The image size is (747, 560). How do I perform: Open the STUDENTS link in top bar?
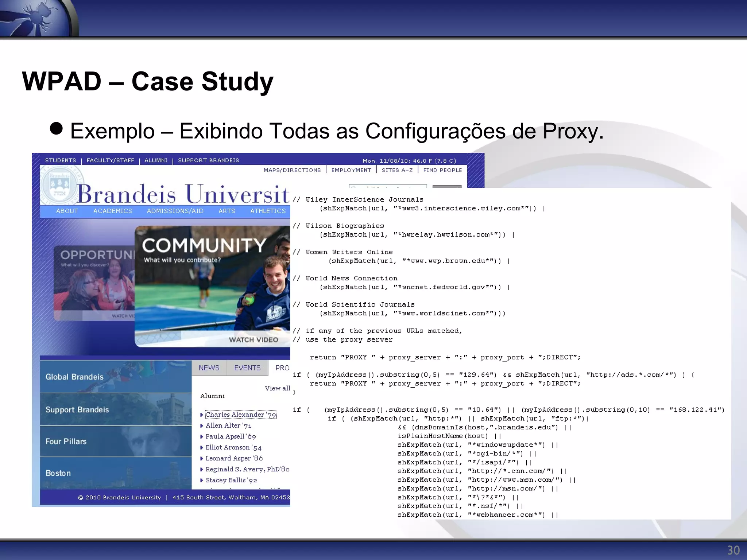tap(61, 160)
